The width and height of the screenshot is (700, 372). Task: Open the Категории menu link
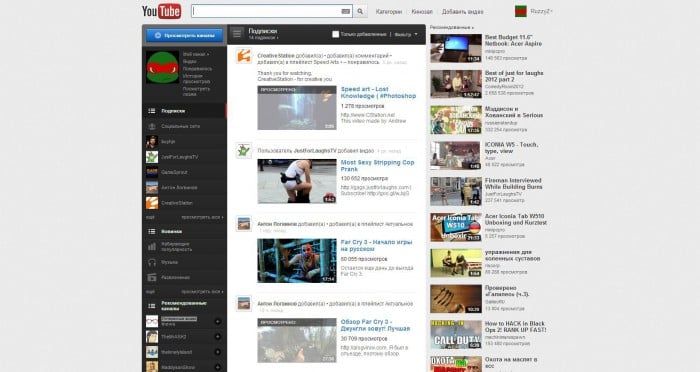coord(388,12)
